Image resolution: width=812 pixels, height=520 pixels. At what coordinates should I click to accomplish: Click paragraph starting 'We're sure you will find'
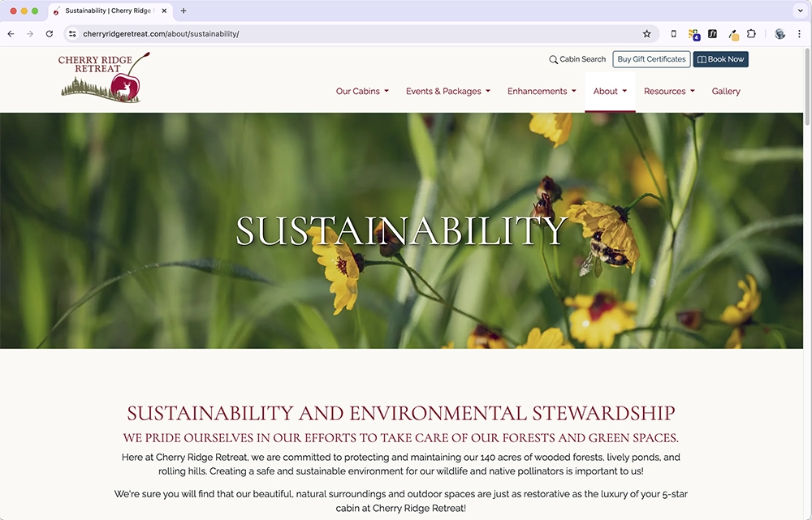[x=401, y=501]
